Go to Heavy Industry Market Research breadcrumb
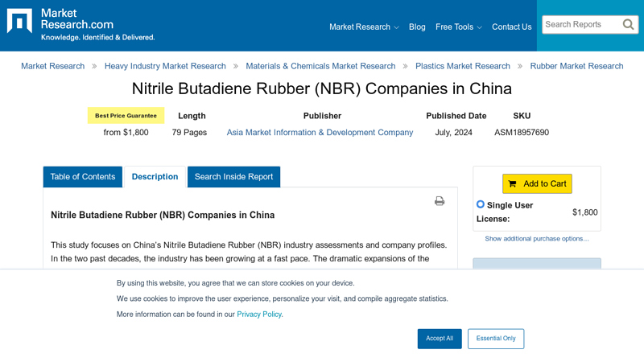The width and height of the screenshot is (644, 362). tap(165, 66)
